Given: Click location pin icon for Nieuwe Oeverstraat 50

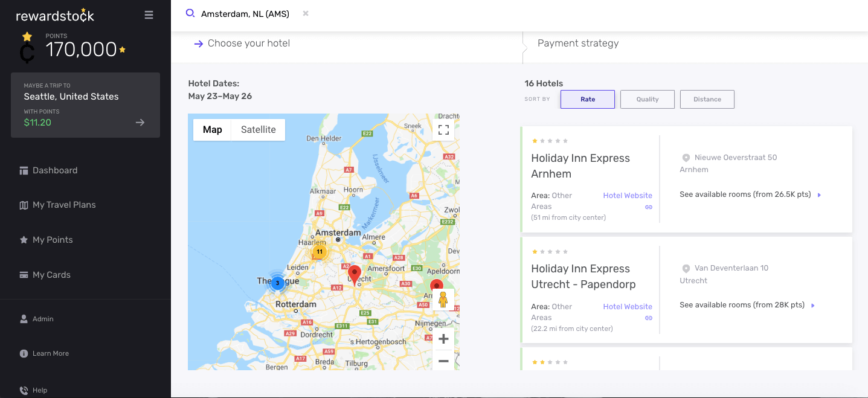Looking at the screenshot, I should [686, 158].
